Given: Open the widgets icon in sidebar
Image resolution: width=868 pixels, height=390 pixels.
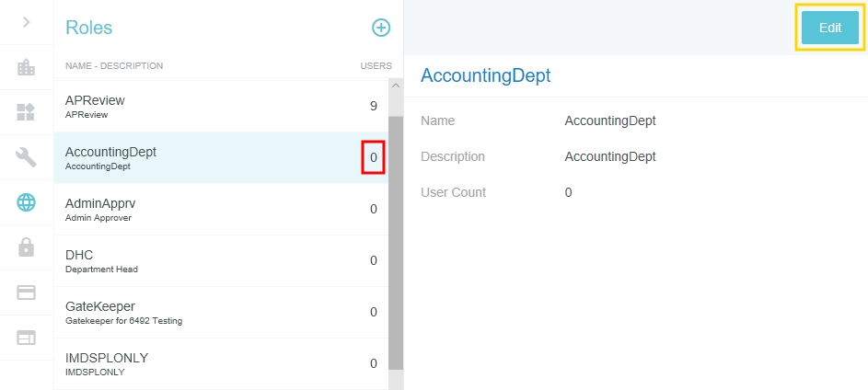Looking at the screenshot, I should (26, 112).
